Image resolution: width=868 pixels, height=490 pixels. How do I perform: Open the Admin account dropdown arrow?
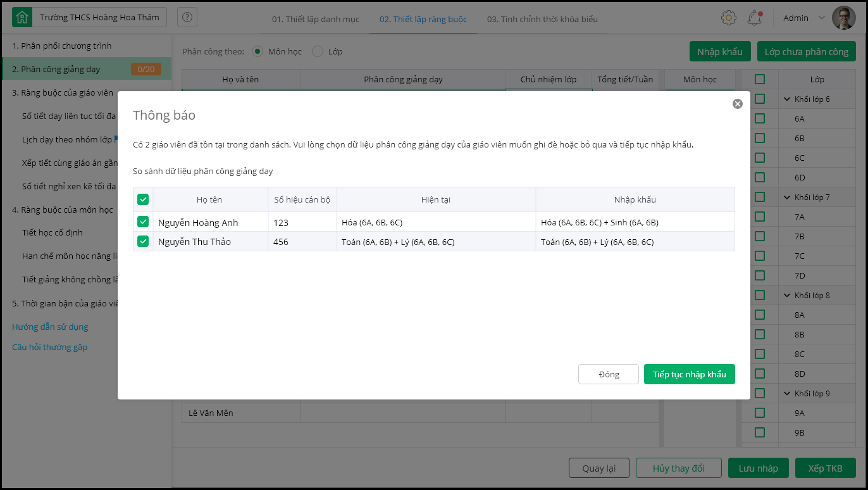(x=822, y=18)
